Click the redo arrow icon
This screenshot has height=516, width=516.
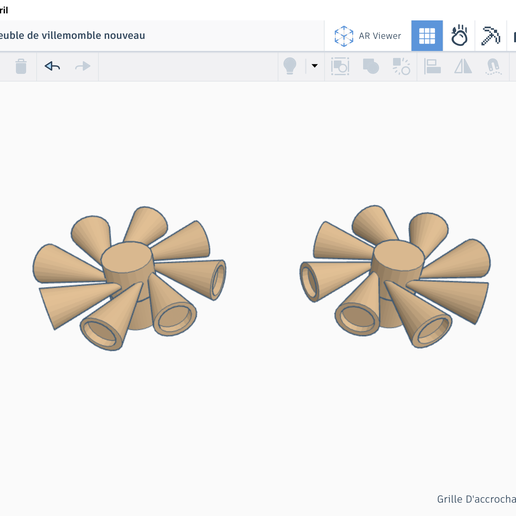tap(82, 66)
